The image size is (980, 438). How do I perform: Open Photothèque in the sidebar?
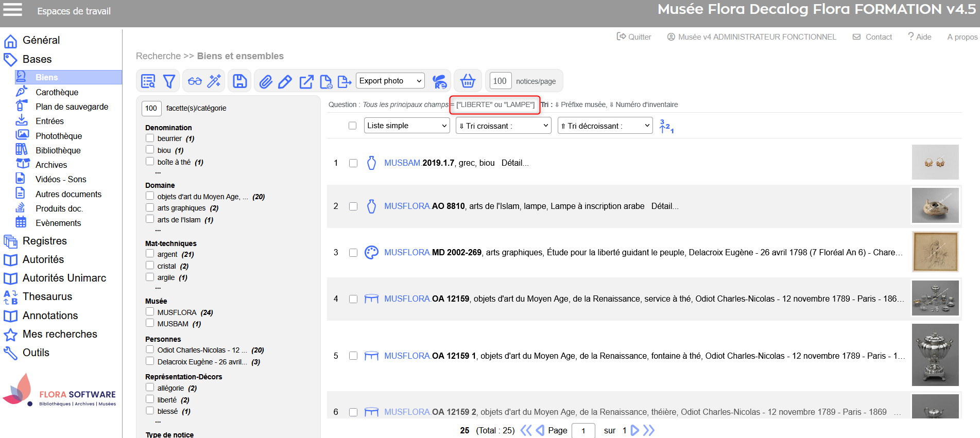pyautogui.click(x=59, y=136)
